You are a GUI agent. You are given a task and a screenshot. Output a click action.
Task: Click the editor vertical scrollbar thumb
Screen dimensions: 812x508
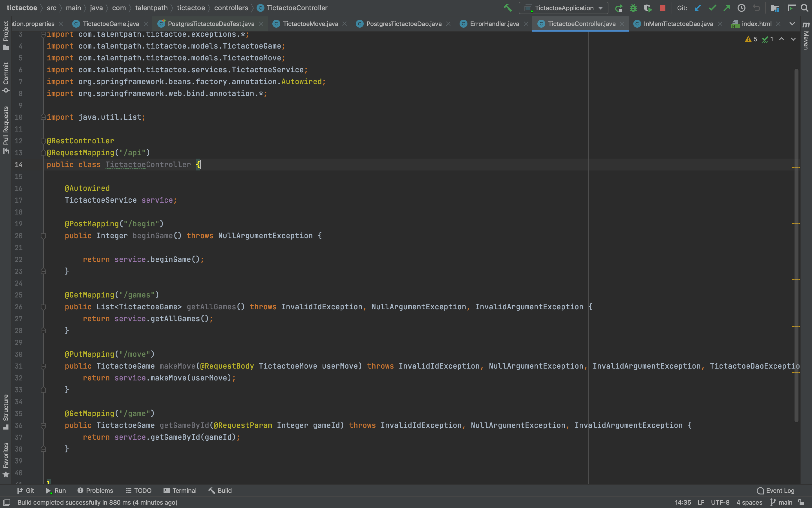pyautogui.click(x=796, y=245)
